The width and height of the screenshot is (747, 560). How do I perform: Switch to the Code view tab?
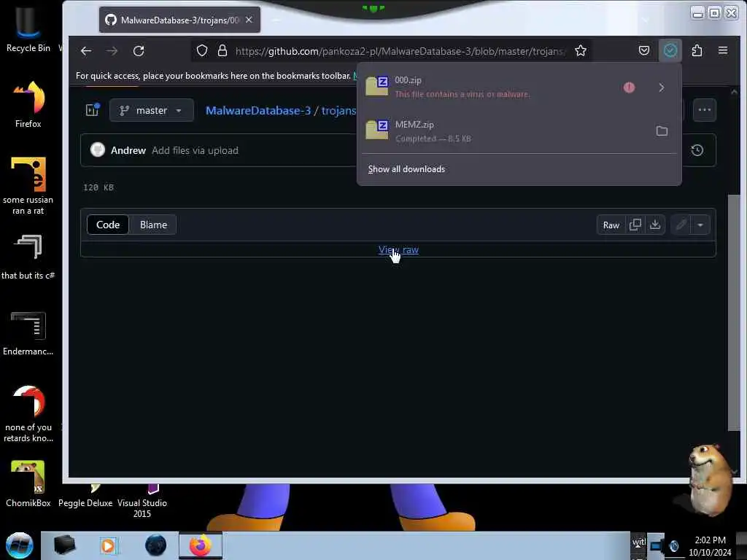(108, 225)
